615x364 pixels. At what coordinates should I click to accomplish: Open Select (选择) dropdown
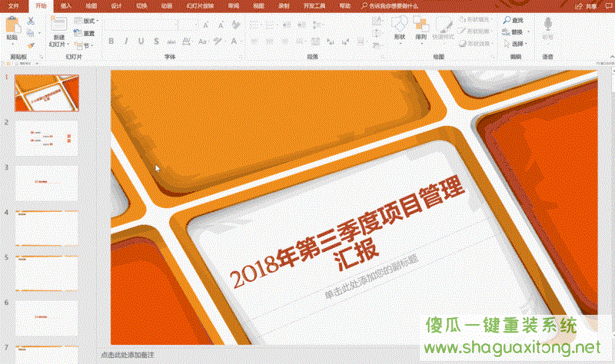(x=514, y=44)
